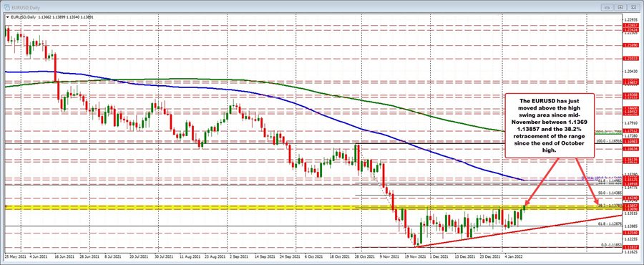The height and width of the screenshot is (265, 644).
Task: Select the red annotation text box
Action: tap(550, 125)
